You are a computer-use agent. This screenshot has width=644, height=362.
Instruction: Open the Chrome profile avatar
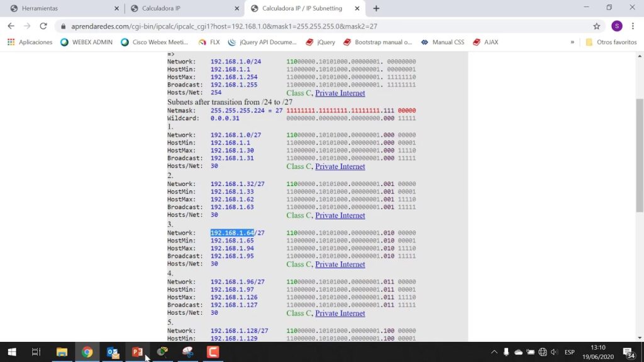pyautogui.click(x=616, y=26)
